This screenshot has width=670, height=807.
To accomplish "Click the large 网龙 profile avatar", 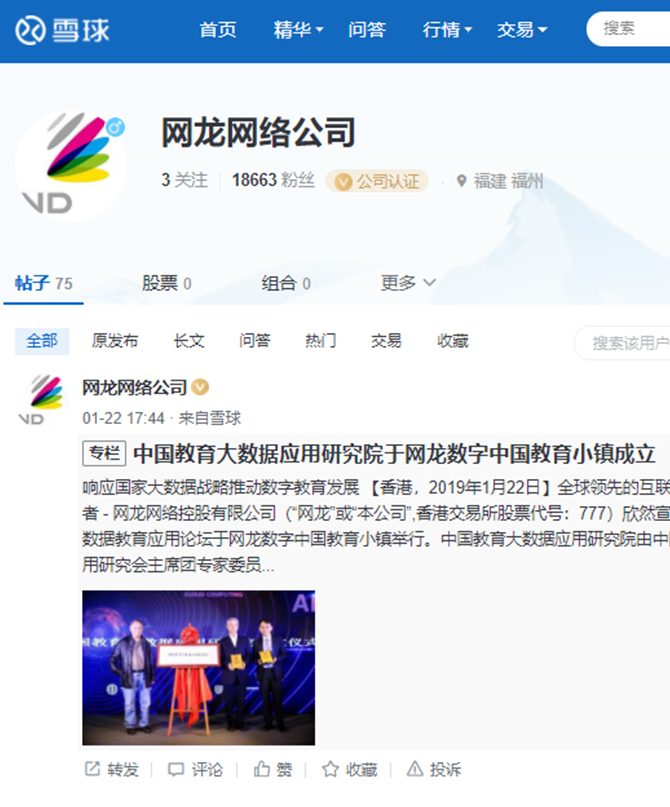I will [70, 166].
